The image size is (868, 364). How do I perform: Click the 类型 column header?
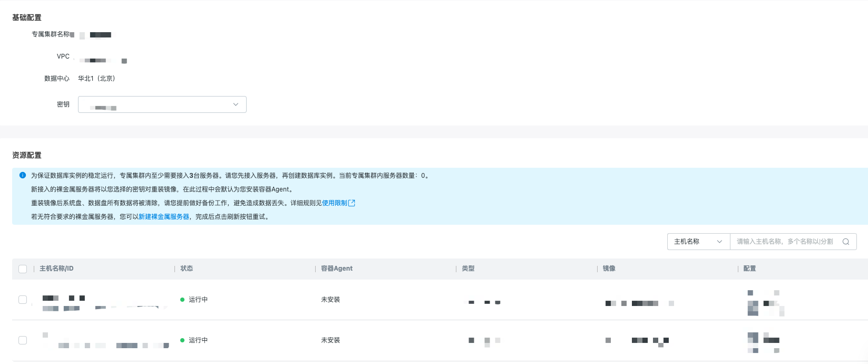click(468, 269)
